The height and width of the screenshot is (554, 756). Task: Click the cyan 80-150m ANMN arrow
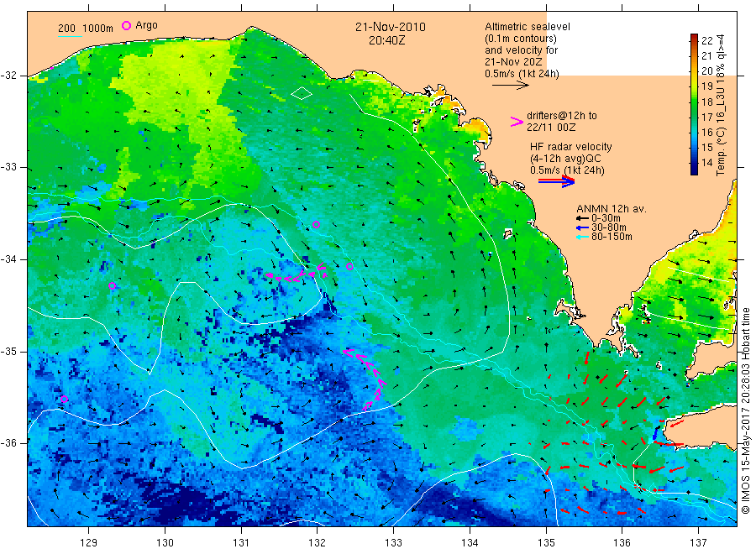coord(582,237)
